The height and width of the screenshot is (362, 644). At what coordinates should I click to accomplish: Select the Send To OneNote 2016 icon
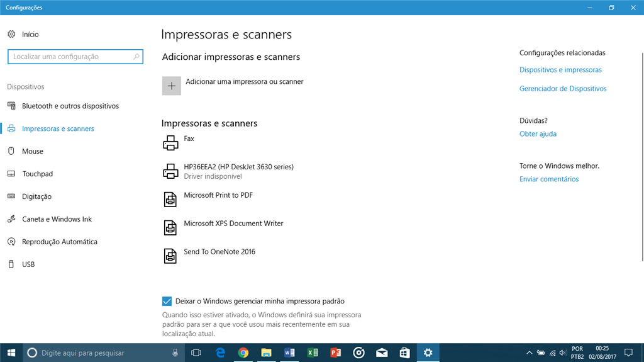(x=170, y=256)
